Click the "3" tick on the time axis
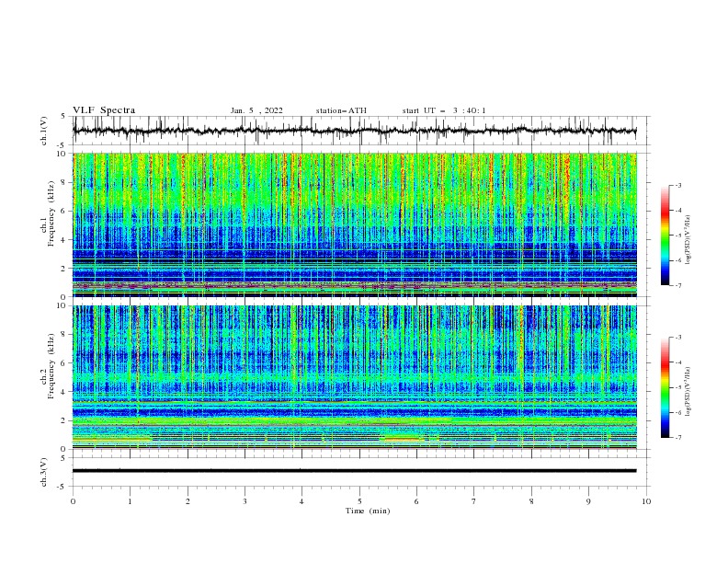Screen dimensions: 728x563 point(245,501)
